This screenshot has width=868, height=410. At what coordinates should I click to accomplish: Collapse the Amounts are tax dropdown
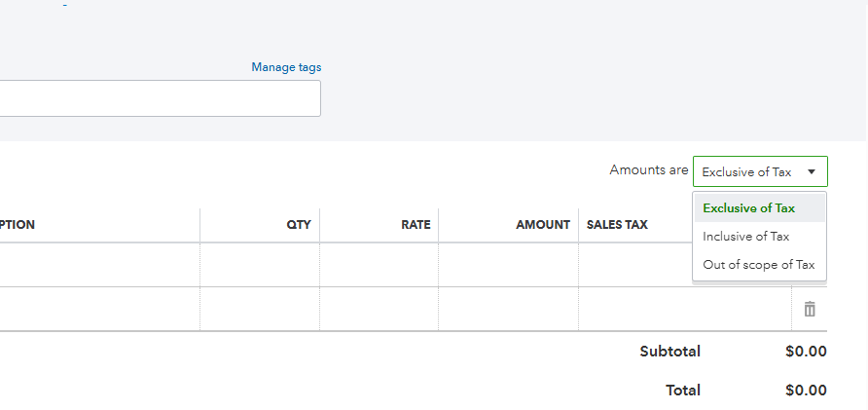pyautogui.click(x=760, y=171)
